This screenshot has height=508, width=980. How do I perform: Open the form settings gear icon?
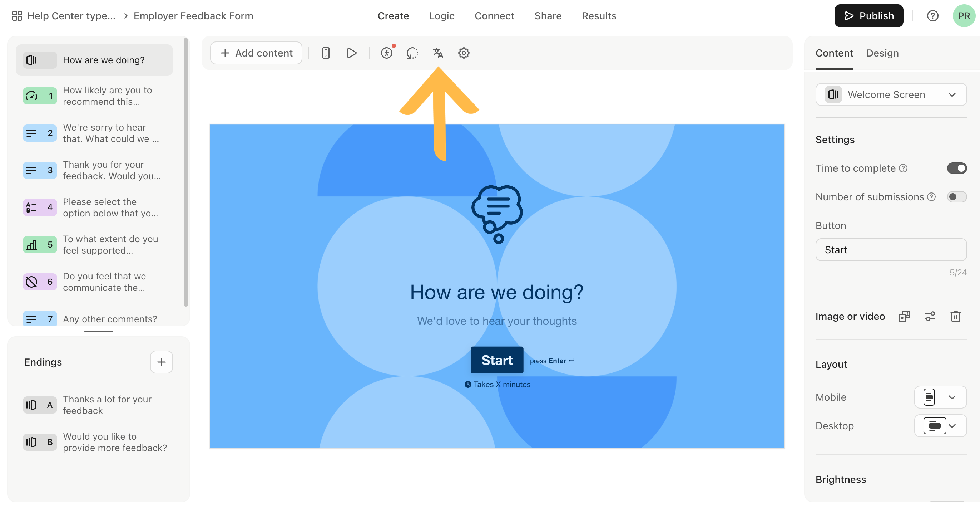463,53
